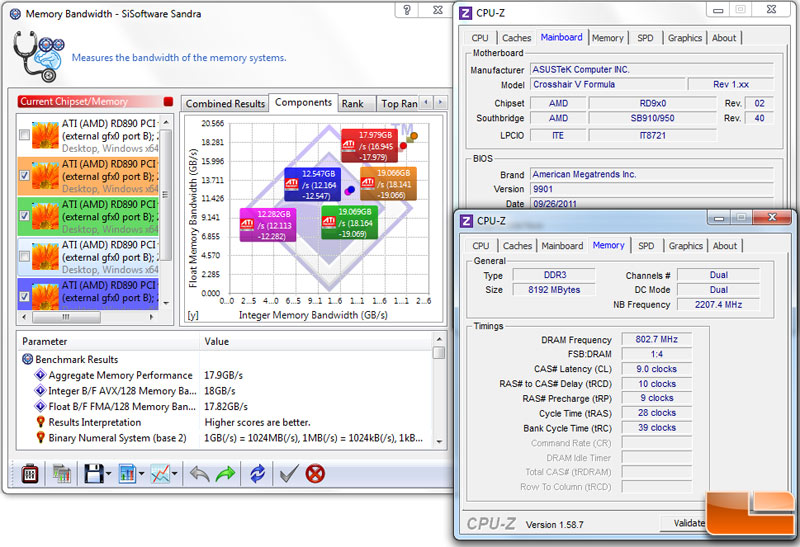Click the tab strip scroll-right arrow
The height and width of the screenshot is (547, 800).
coord(440,103)
